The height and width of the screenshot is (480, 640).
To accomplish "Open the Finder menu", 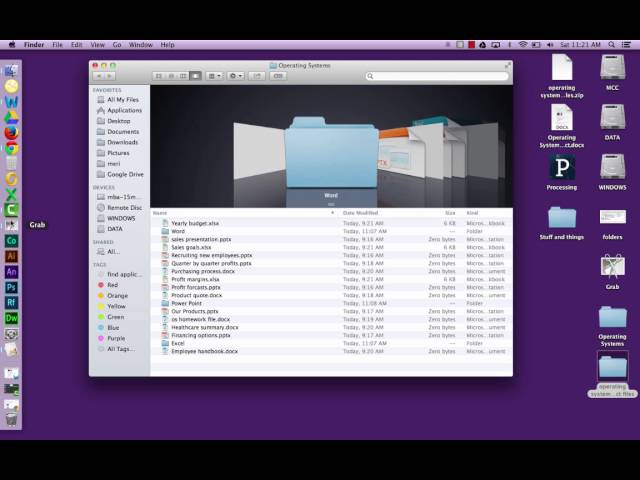I will point(34,45).
